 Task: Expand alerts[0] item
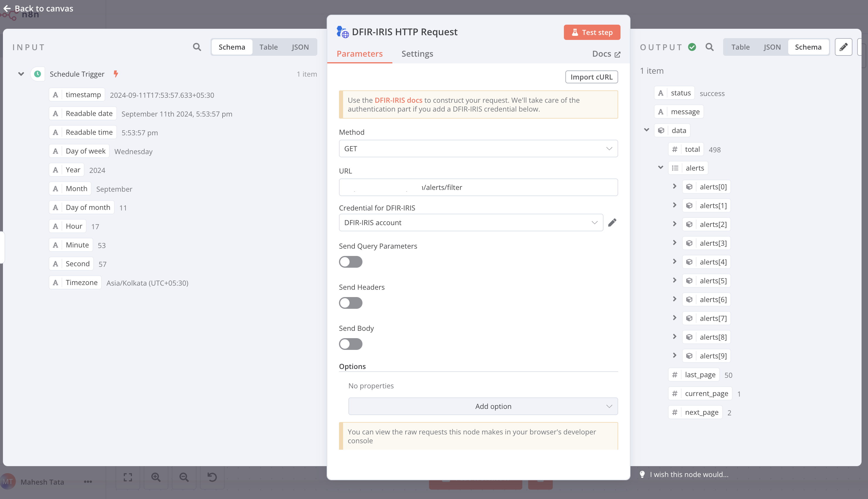pos(675,186)
